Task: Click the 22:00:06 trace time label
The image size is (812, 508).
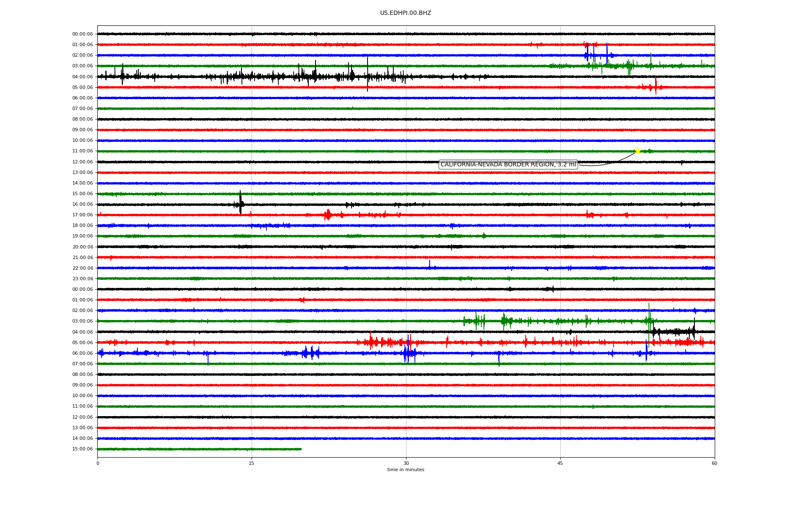Action: [x=82, y=268]
